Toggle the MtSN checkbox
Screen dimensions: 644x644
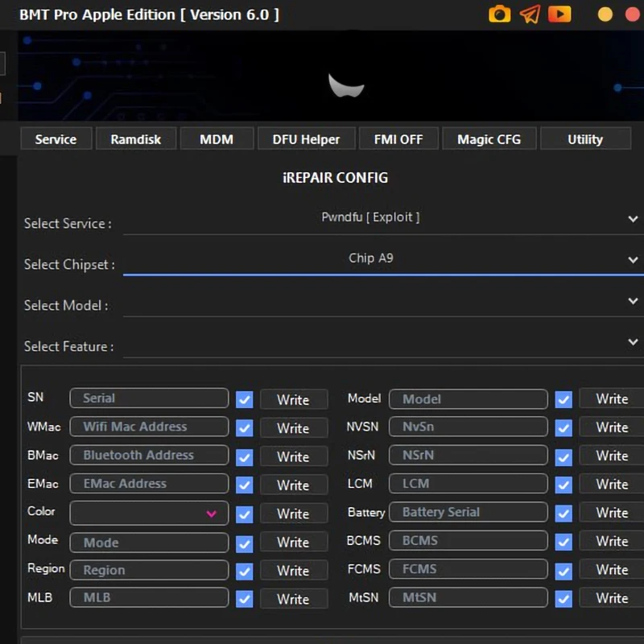pos(563,599)
